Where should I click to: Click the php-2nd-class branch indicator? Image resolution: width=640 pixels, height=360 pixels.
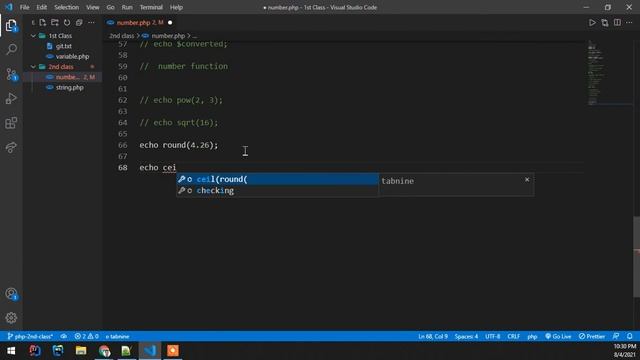point(31,336)
